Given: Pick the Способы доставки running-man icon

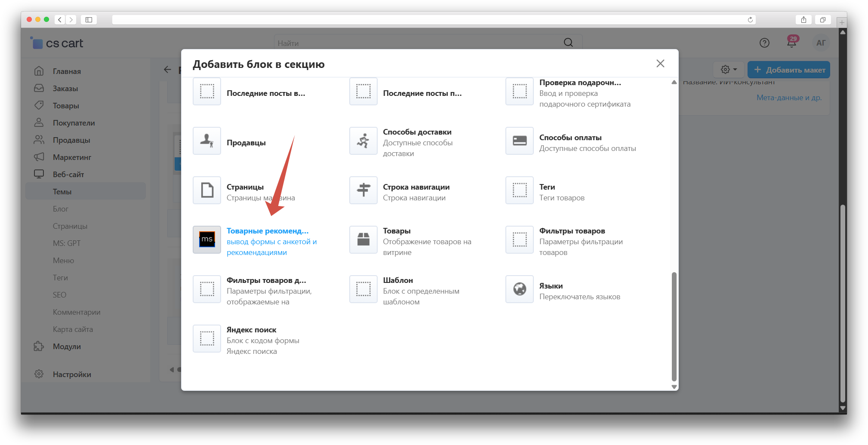Looking at the screenshot, I should (363, 141).
